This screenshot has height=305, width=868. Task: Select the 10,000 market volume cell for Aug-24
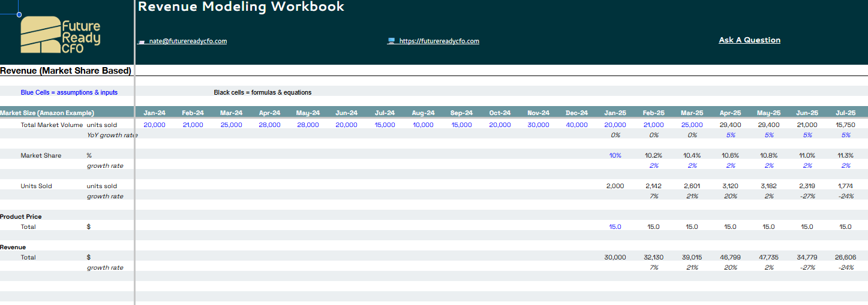click(424, 125)
